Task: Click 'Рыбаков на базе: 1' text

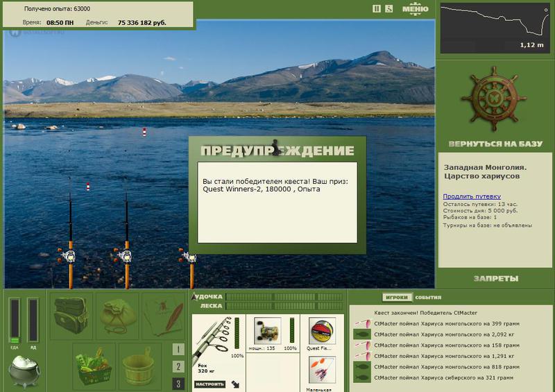Action: [470, 217]
